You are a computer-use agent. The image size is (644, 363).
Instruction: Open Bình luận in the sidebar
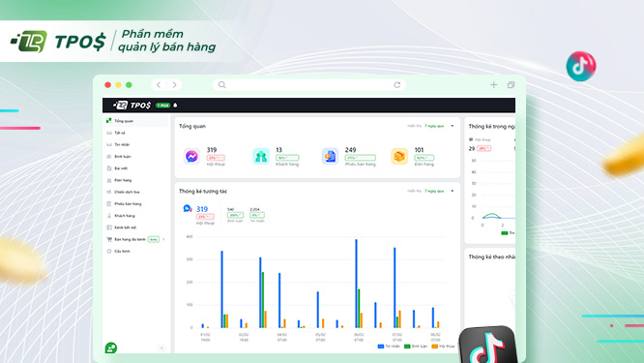click(x=135, y=157)
